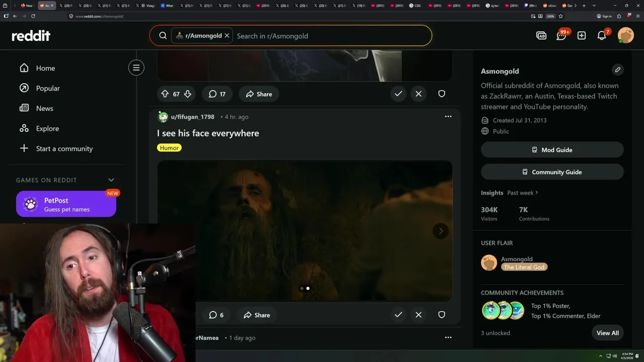Screen dimensions: 644x362
Task: Click the community achievement badges
Action: point(503,311)
